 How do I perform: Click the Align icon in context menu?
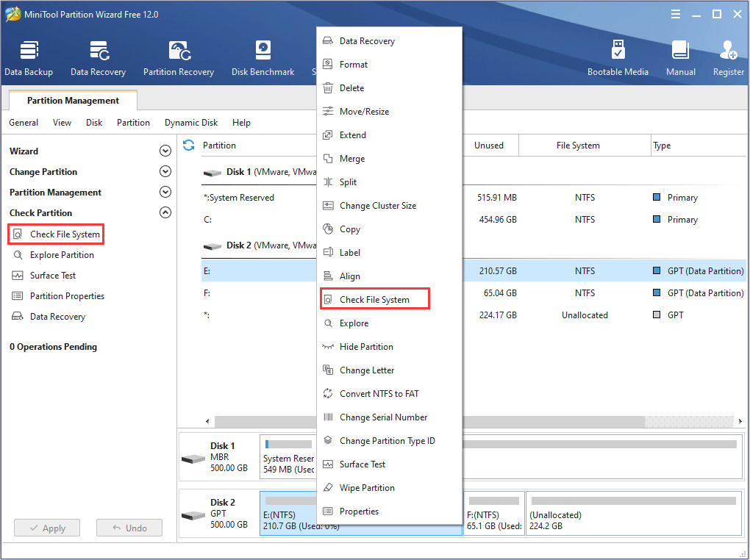tap(328, 276)
